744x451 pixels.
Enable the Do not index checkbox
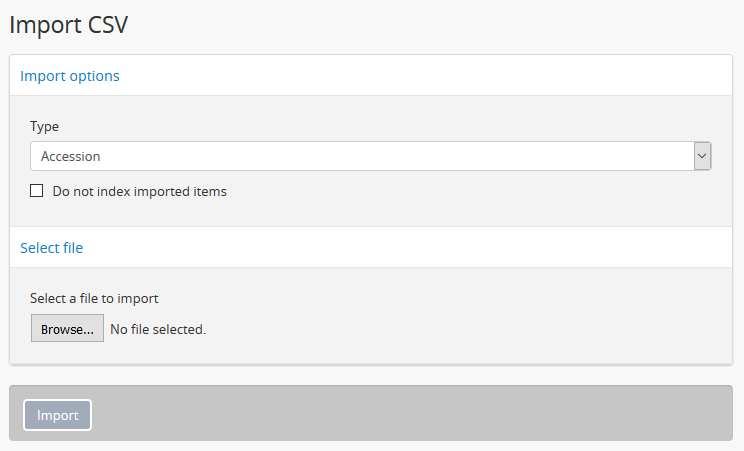(x=37, y=191)
